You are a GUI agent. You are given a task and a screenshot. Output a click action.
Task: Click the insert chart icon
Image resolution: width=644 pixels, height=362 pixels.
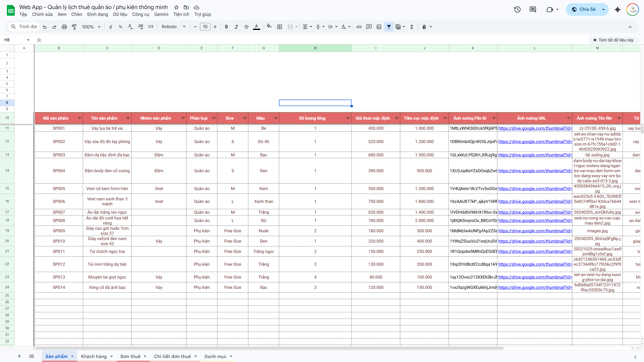coord(379,27)
